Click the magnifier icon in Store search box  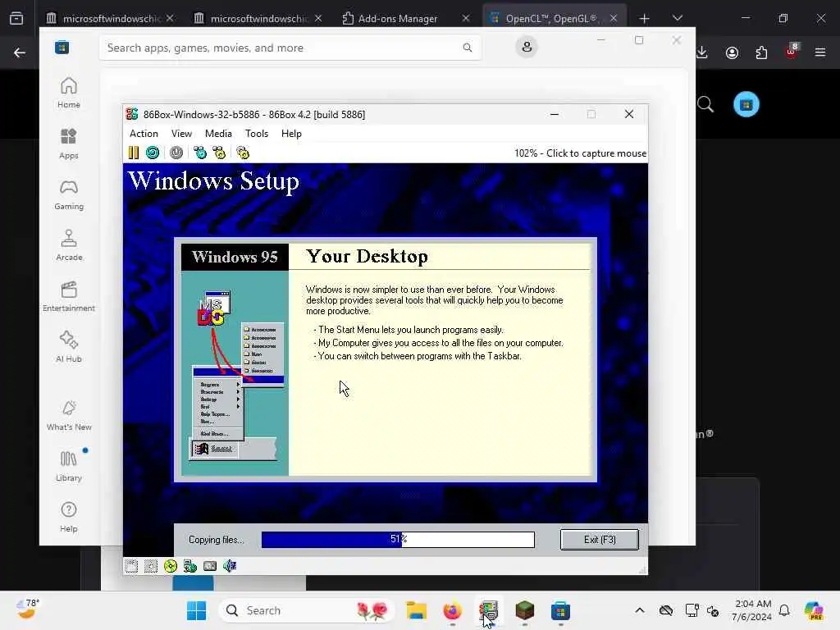click(x=467, y=48)
